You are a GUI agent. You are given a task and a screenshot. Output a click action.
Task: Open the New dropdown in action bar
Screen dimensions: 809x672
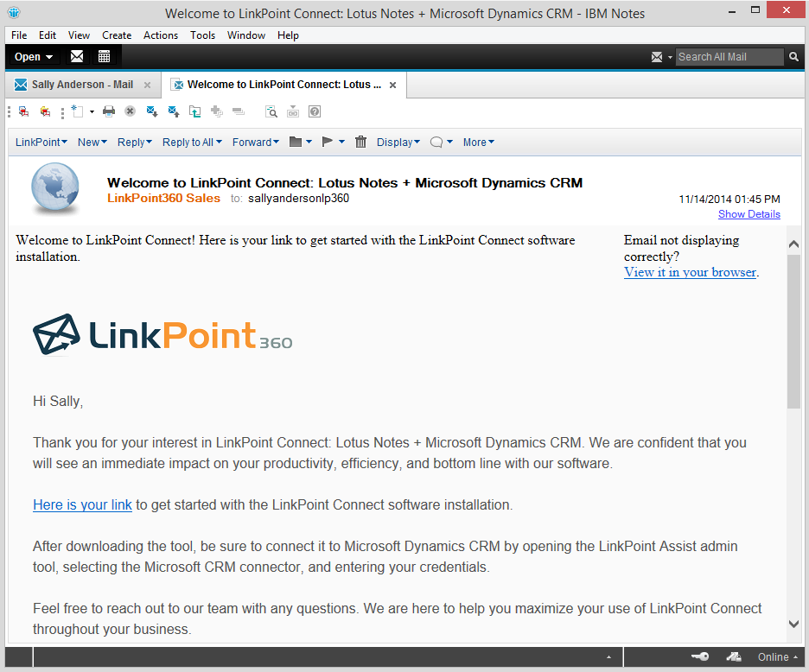click(92, 143)
